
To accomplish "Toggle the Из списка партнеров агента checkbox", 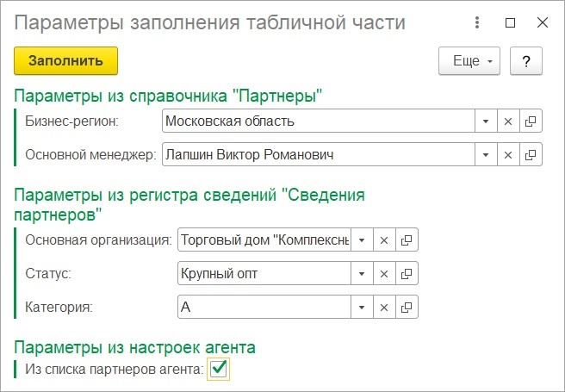I will coord(219,369).
